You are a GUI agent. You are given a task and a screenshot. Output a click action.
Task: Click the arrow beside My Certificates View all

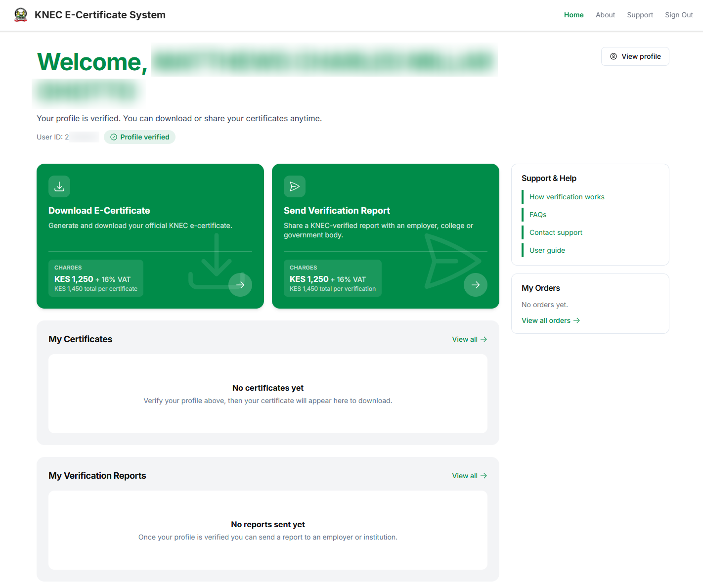(x=483, y=339)
